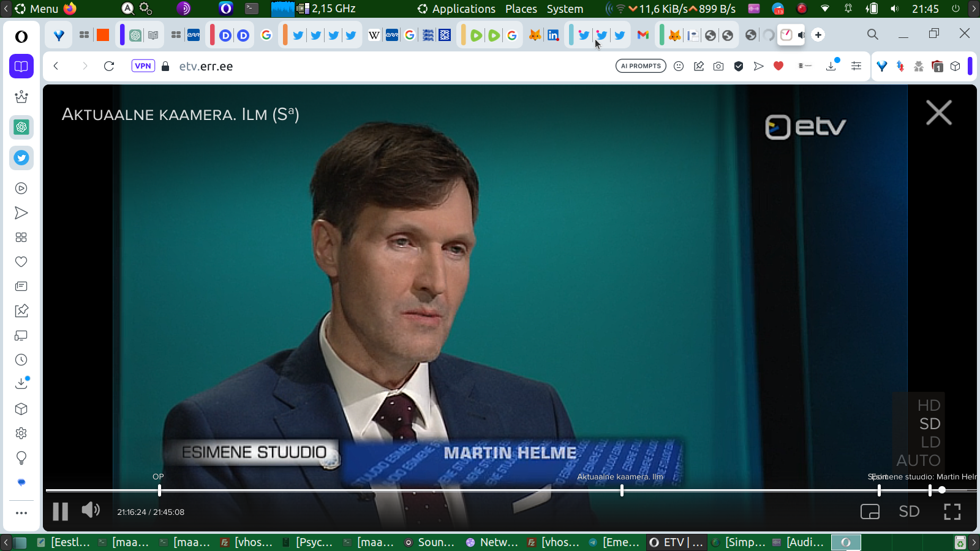Viewport: 980px width, 551px height.
Task: Open the tab search magnifier
Action: (873, 35)
